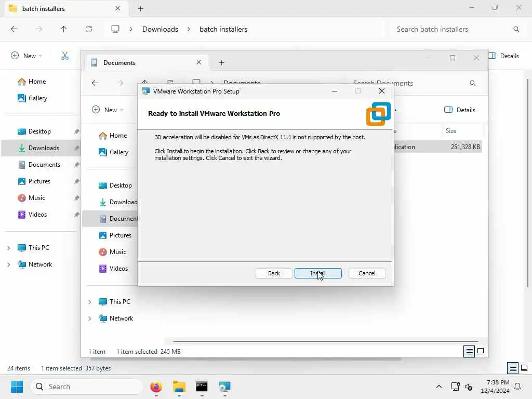Open the taskbar clock and date
Screen dimensions: 532x399
495,387
